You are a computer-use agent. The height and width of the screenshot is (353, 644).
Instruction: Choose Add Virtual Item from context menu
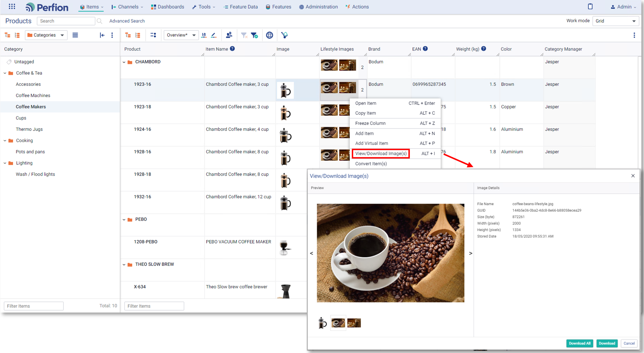[x=395, y=143]
